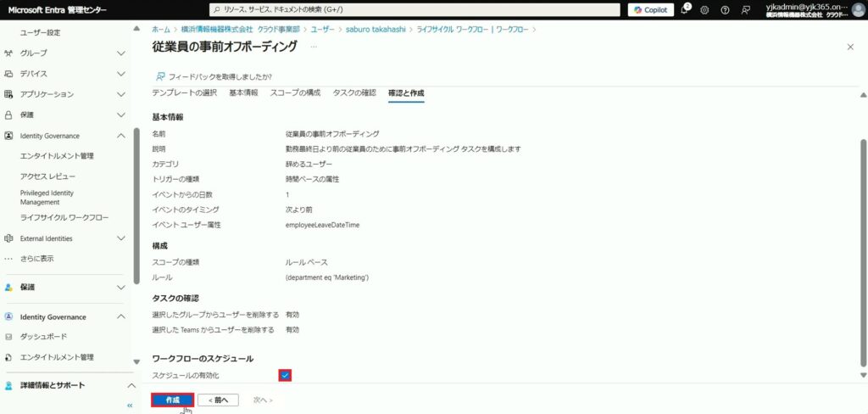The height and width of the screenshot is (414, 868).
Task: Click the feedback icon in the top bar
Action: [745, 10]
